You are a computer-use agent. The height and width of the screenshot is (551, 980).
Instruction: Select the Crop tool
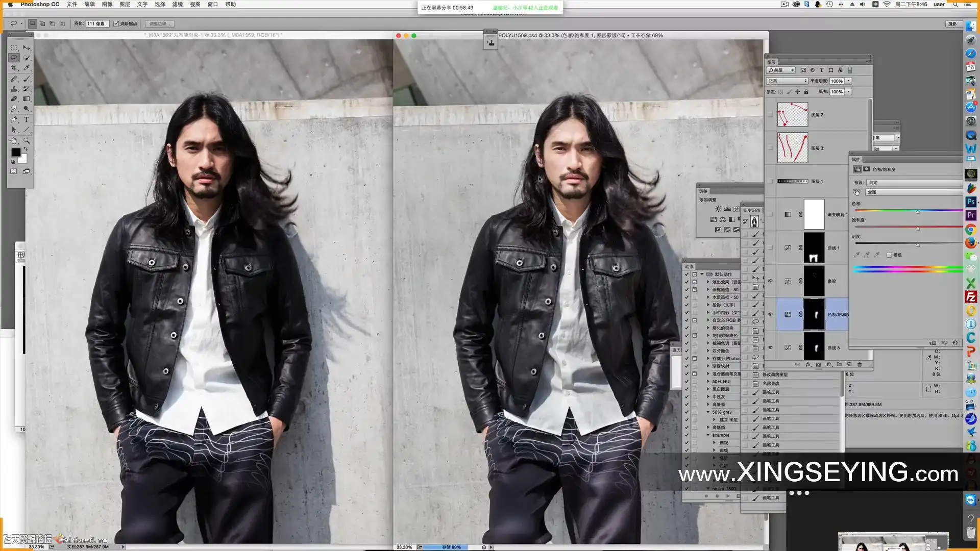(x=14, y=68)
